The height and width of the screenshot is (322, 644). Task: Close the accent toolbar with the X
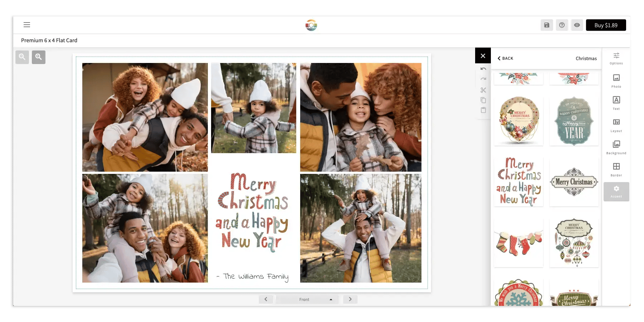click(x=483, y=56)
